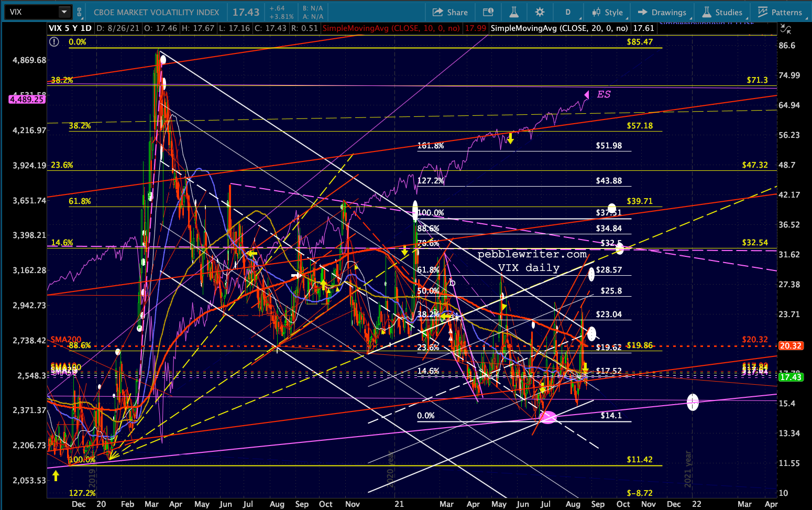Image resolution: width=812 pixels, height=510 pixels.
Task: Click the +.64 net change value
Action: 277,8
